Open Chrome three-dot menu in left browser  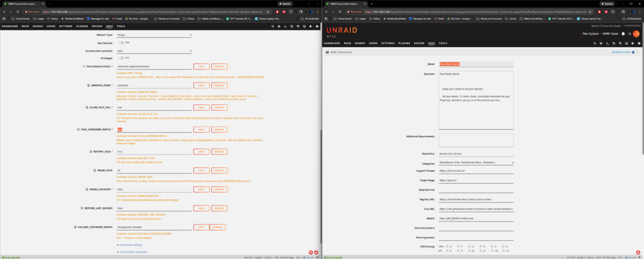318,12
